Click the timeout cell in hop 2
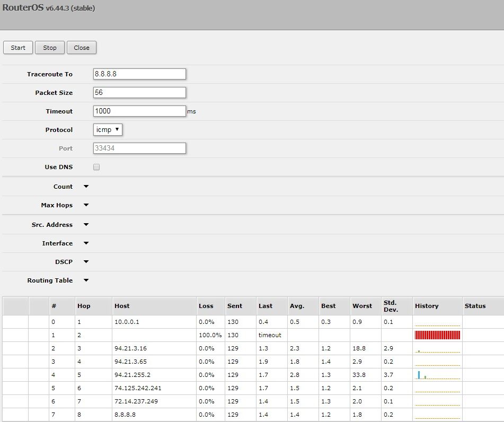504x422 pixels. 272,335
